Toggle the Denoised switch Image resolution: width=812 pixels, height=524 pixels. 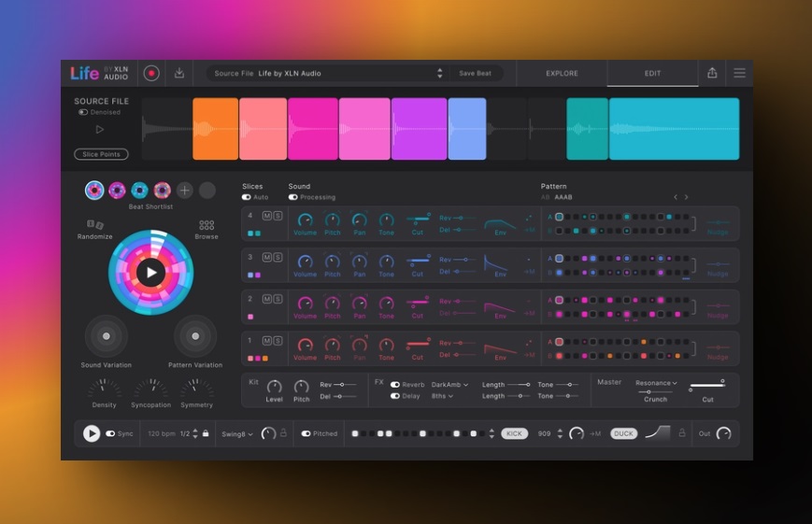pyautogui.click(x=83, y=112)
